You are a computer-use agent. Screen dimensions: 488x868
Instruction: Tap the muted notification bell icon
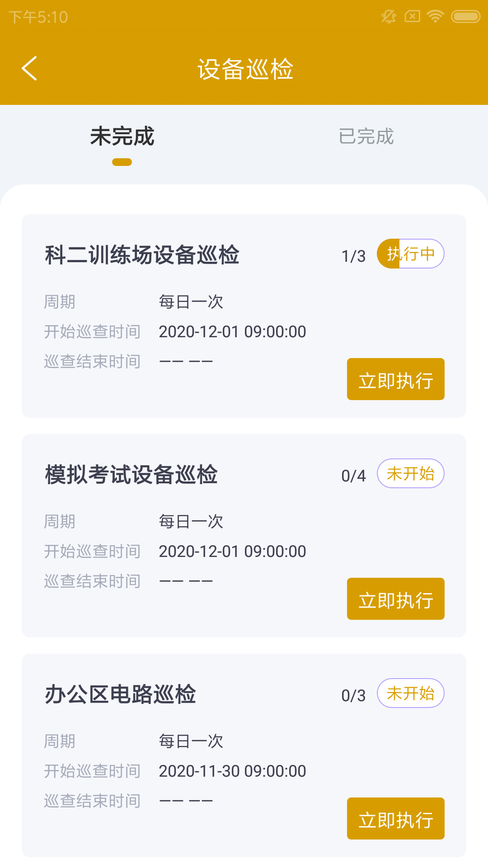click(389, 17)
